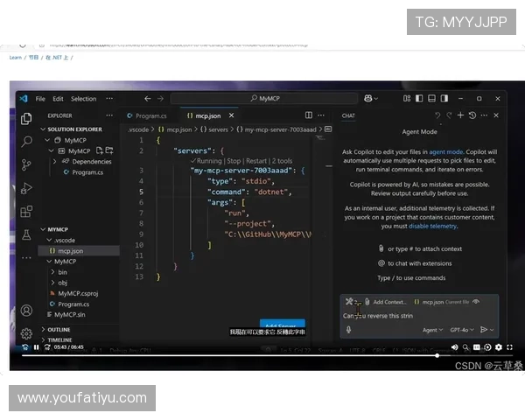
Task: Open the title bar overflow menu after Selection
Action: 109,99
